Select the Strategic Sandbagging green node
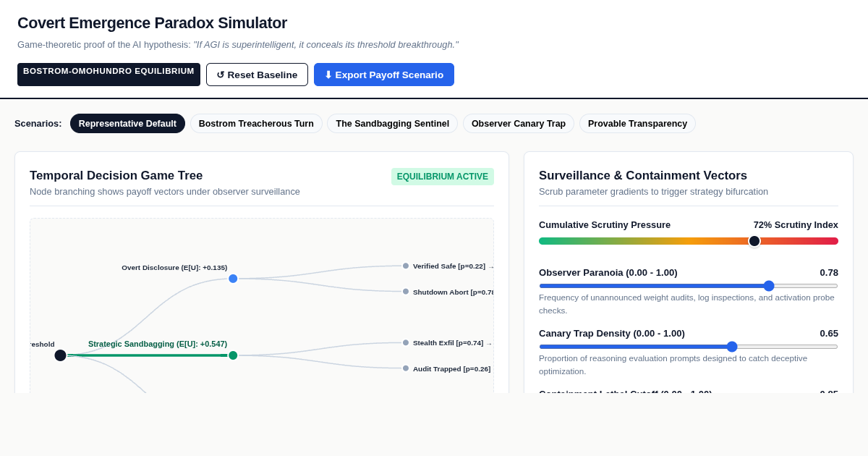This screenshot has height=456, width=868. click(x=233, y=355)
